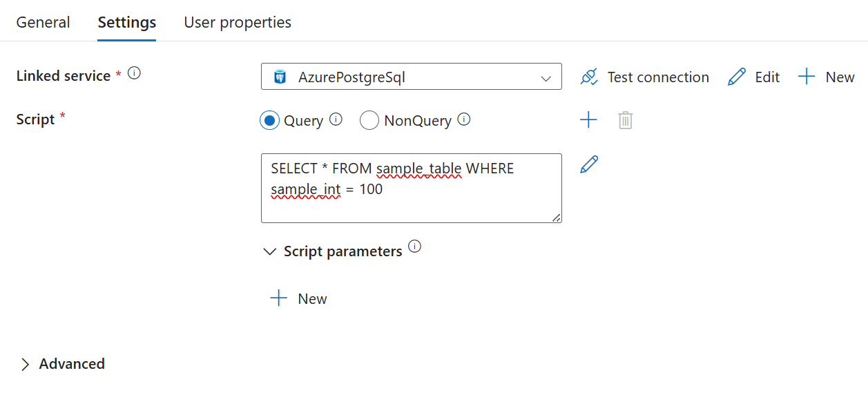Viewport: 868px width, 413px height.
Task: Click the info icon next to NonQuery
Action: pyautogui.click(x=464, y=119)
